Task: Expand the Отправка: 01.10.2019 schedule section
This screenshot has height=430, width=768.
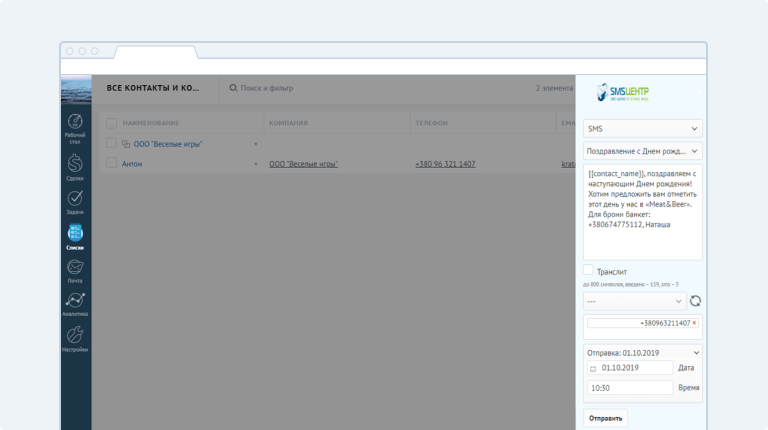Action: click(x=642, y=352)
